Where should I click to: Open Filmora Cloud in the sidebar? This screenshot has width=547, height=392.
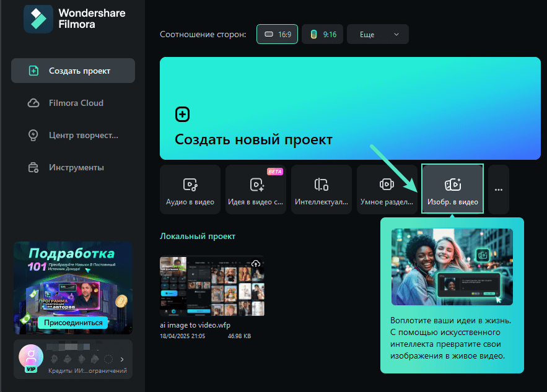pos(73,103)
